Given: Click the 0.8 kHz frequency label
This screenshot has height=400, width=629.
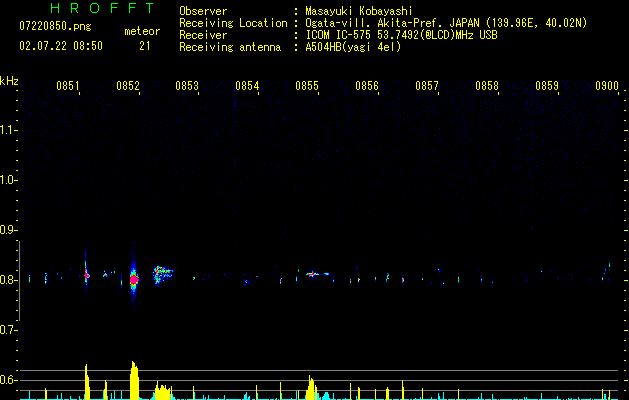Looking at the screenshot, I should tap(8, 280).
